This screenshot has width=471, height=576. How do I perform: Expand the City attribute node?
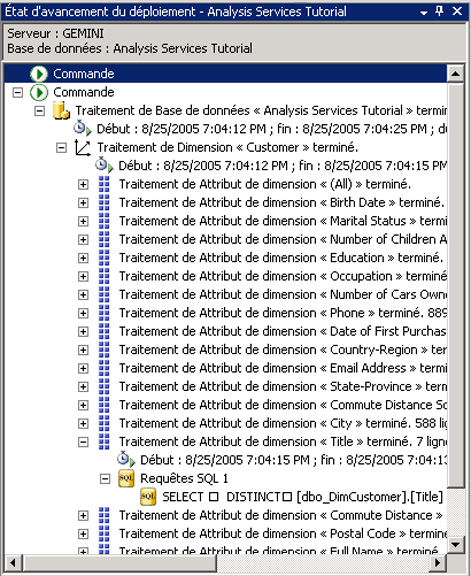tap(83, 424)
